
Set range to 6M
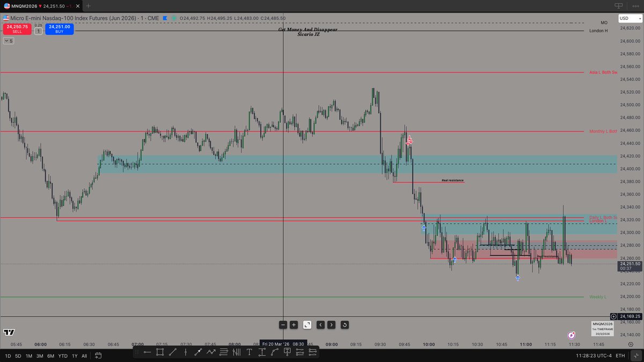click(x=50, y=356)
